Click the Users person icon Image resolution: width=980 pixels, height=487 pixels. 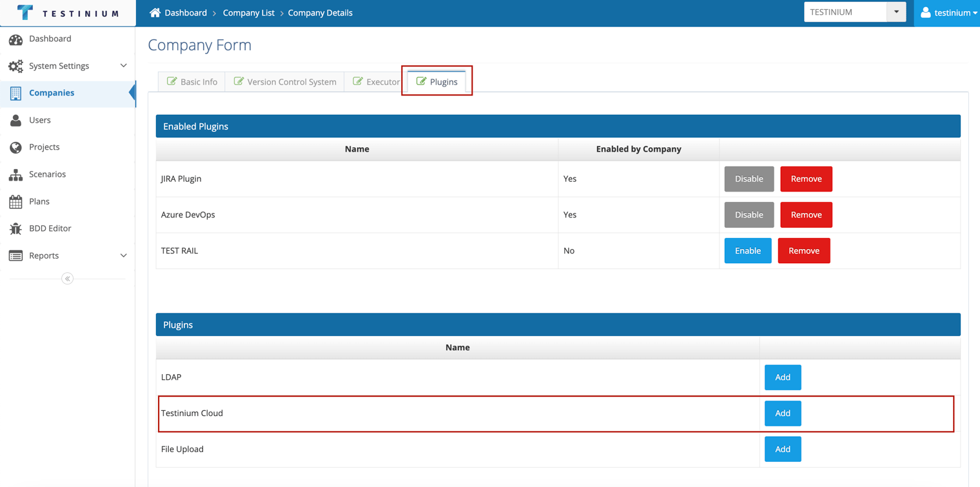coord(15,120)
